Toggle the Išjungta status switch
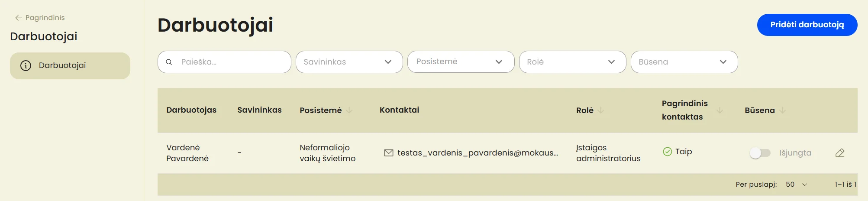 pos(761,153)
